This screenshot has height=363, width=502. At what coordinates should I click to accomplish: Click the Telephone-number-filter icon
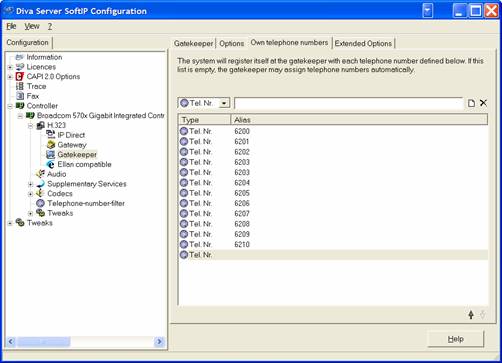40,203
